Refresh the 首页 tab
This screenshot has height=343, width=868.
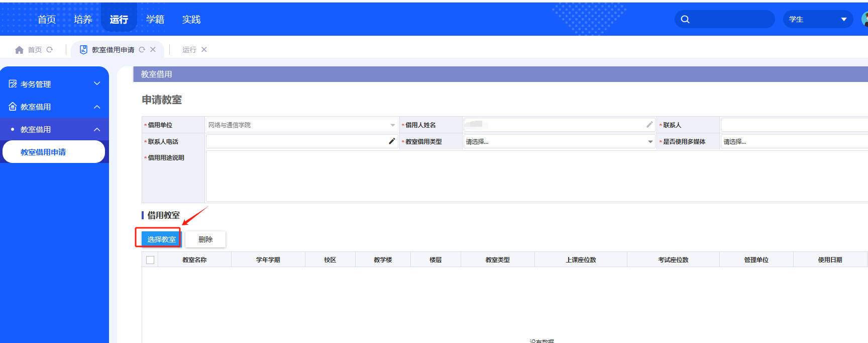coord(50,50)
